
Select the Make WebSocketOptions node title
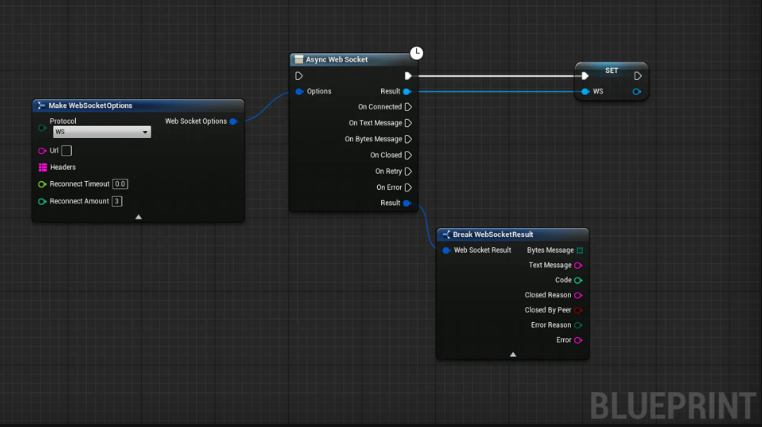pos(90,105)
